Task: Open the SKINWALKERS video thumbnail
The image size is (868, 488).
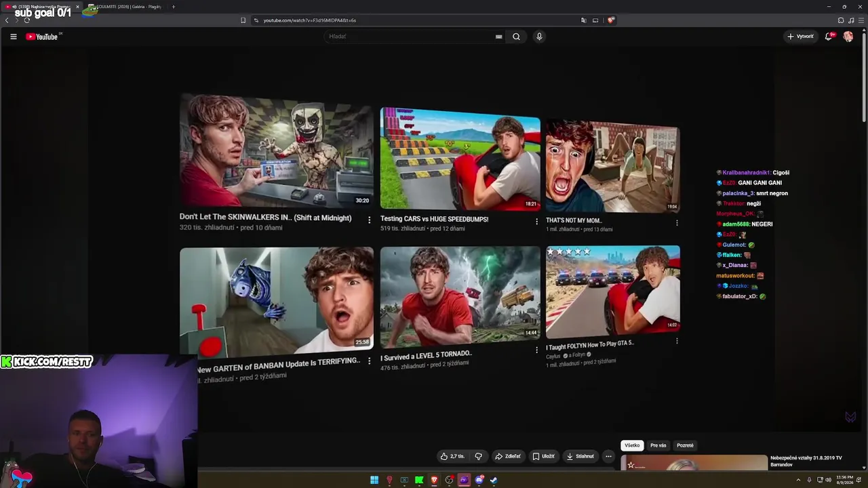Action: coord(276,150)
